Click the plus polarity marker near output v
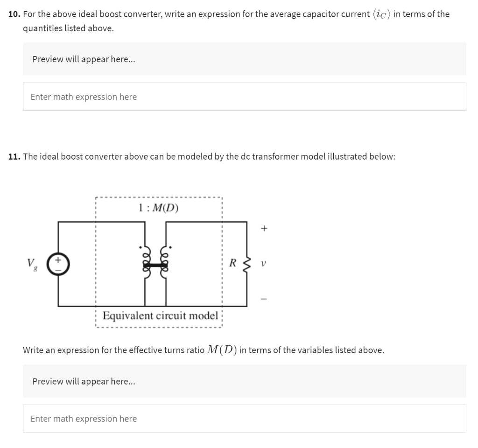The height and width of the screenshot is (448, 478). pyautogui.click(x=264, y=228)
